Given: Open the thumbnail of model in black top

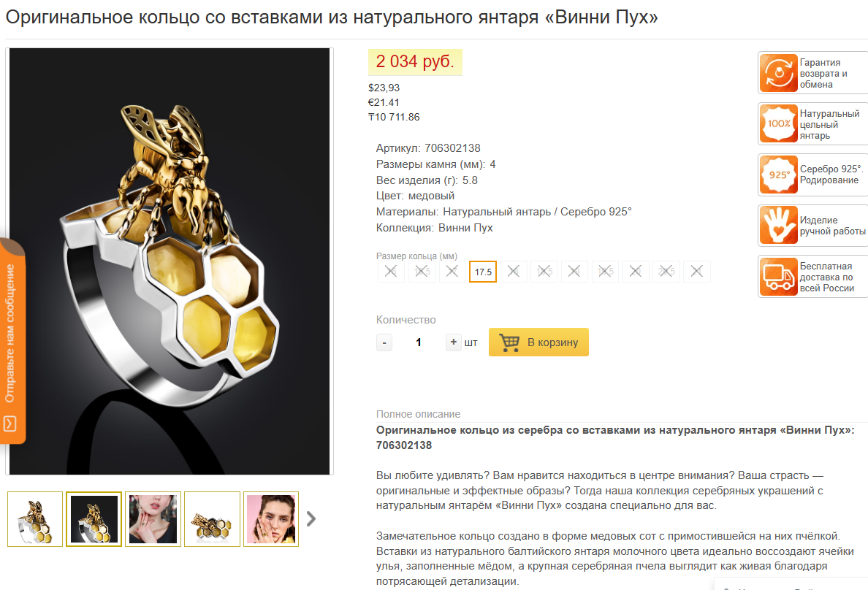Looking at the screenshot, I should [153, 519].
